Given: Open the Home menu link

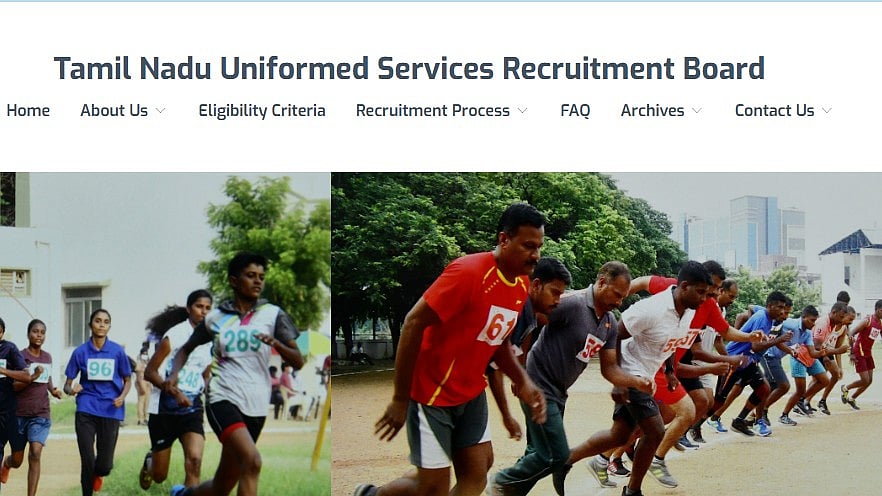Looking at the screenshot, I should coord(28,110).
